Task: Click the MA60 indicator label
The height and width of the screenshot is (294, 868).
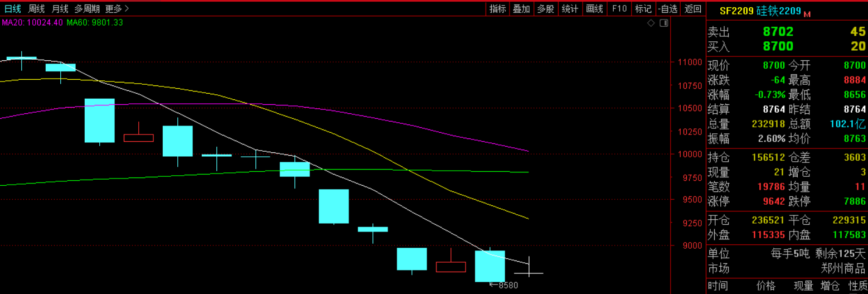Action: [95, 22]
